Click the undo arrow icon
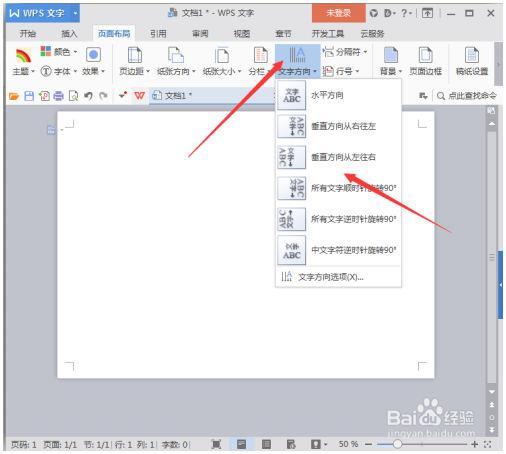506x454 pixels. [88, 96]
